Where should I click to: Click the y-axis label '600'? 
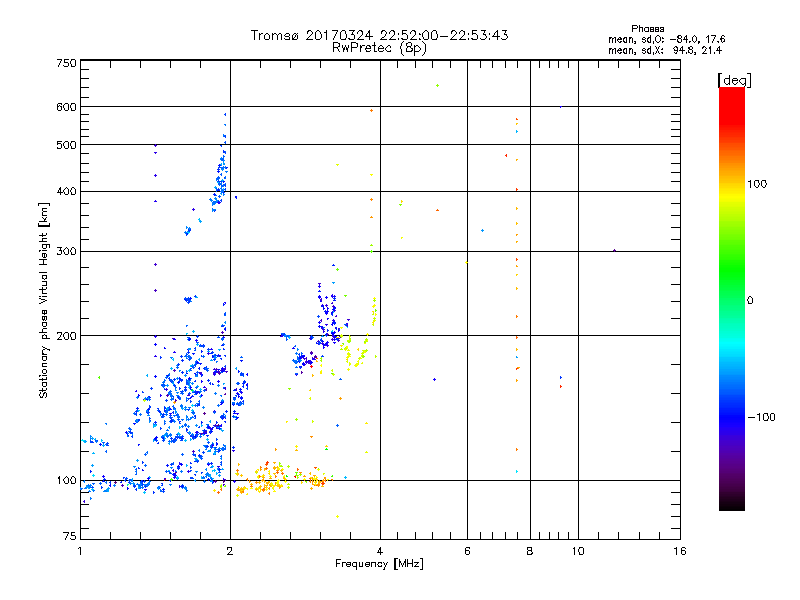[x=67, y=107]
